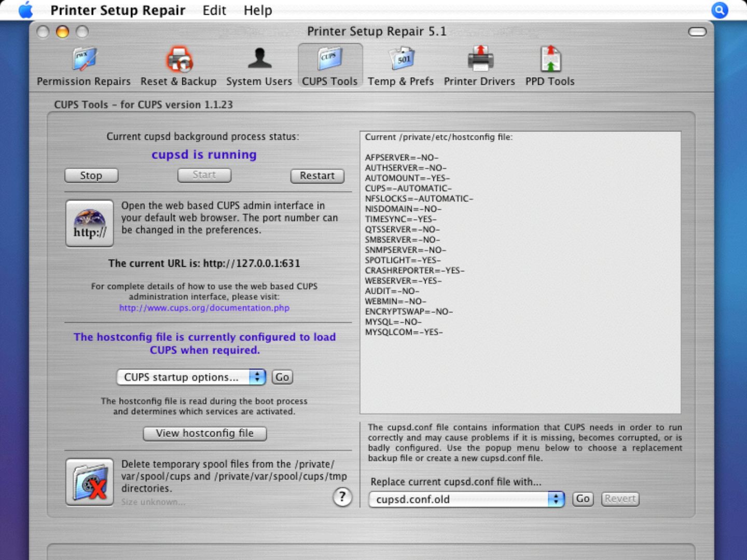Click the 'Size unknown...' label

point(153,502)
